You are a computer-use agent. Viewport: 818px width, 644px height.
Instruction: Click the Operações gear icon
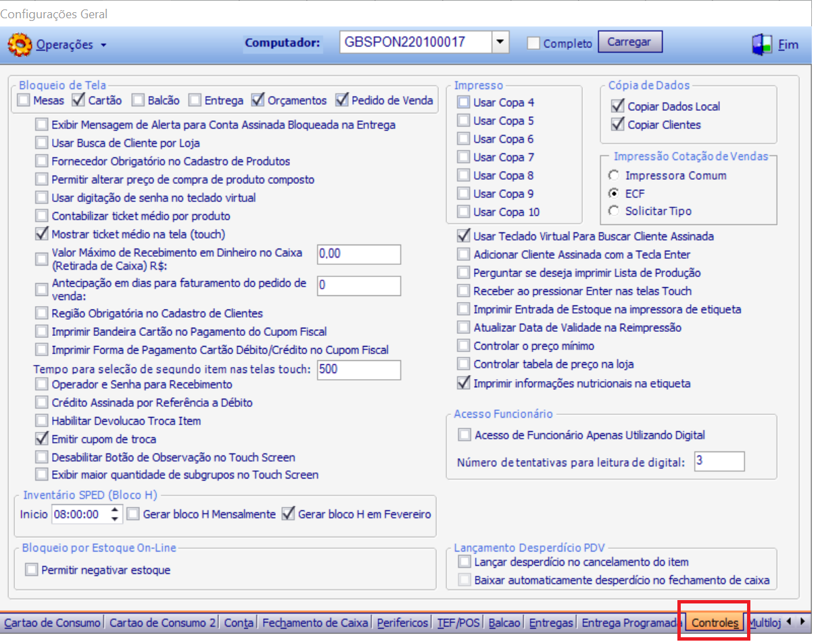click(x=20, y=45)
